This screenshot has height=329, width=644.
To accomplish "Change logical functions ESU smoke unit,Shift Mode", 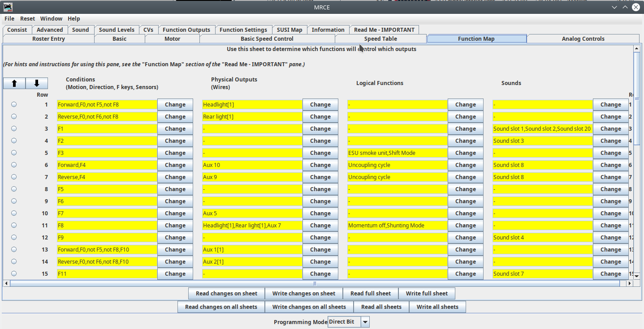I will [x=466, y=153].
